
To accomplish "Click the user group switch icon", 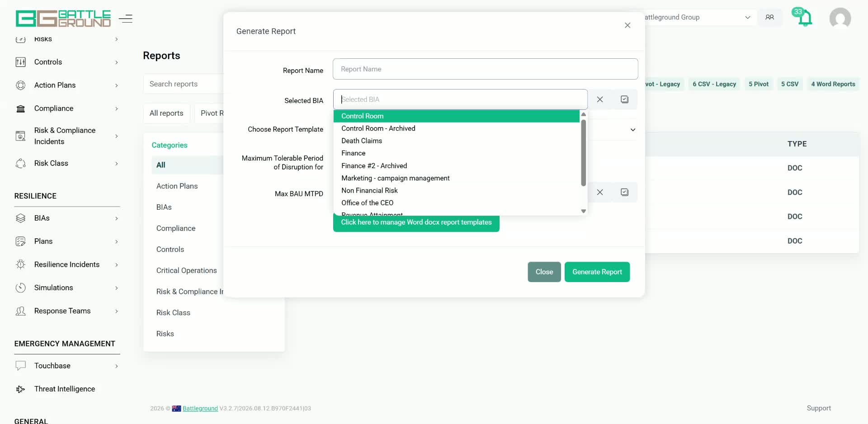I will [x=769, y=17].
